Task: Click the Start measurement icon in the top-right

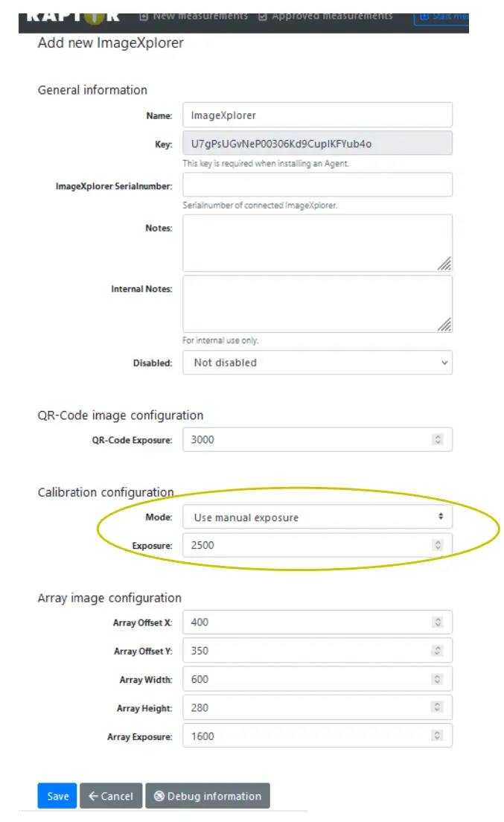Action: tap(424, 16)
